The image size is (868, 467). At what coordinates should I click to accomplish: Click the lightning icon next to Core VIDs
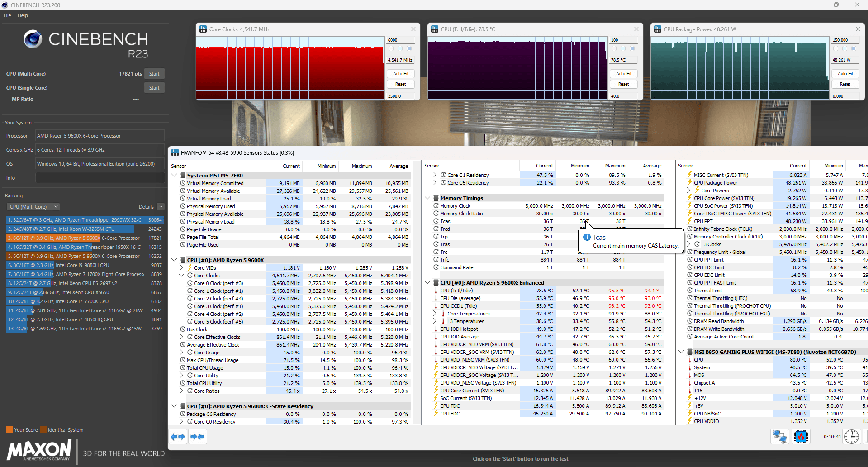pyautogui.click(x=190, y=268)
